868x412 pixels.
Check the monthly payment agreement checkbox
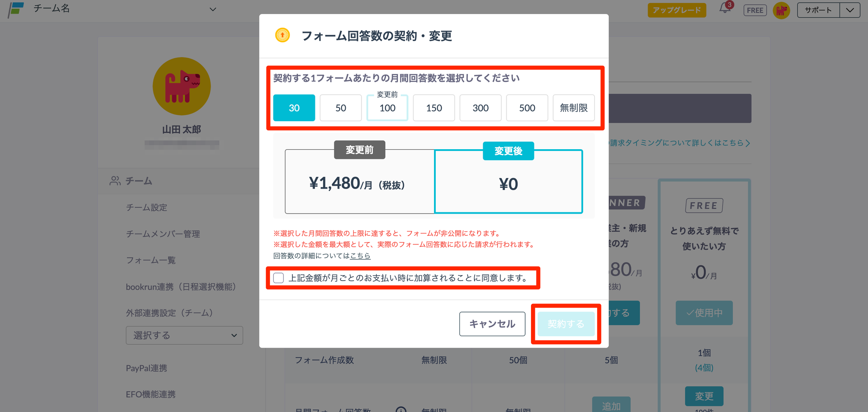pyautogui.click(x=278, y=278)
